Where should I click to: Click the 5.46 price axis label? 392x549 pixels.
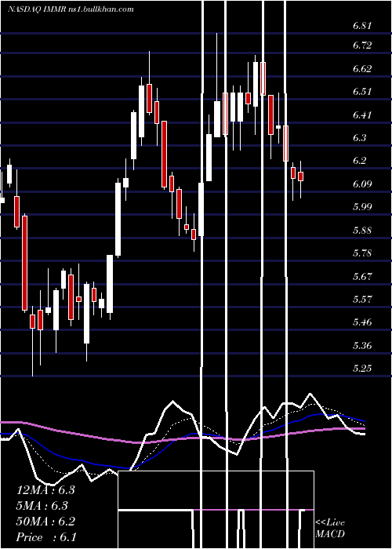coord(362,322)
